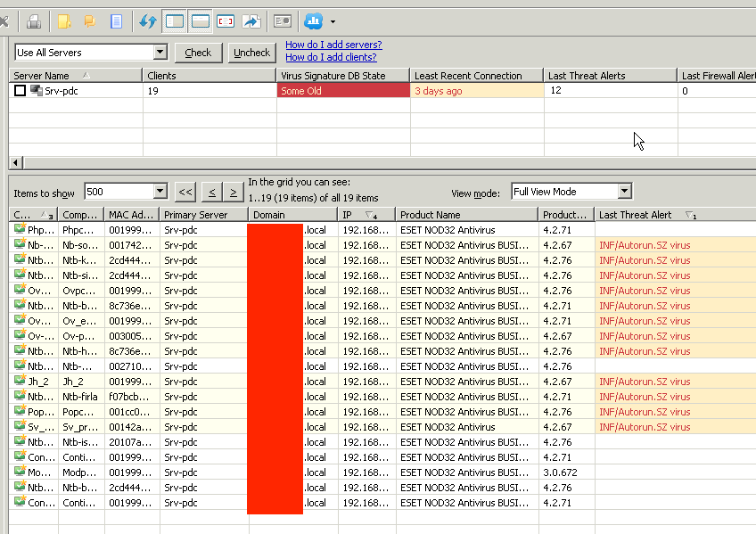Go to next page with > button
756x534 pixels.
pos(234,193)
